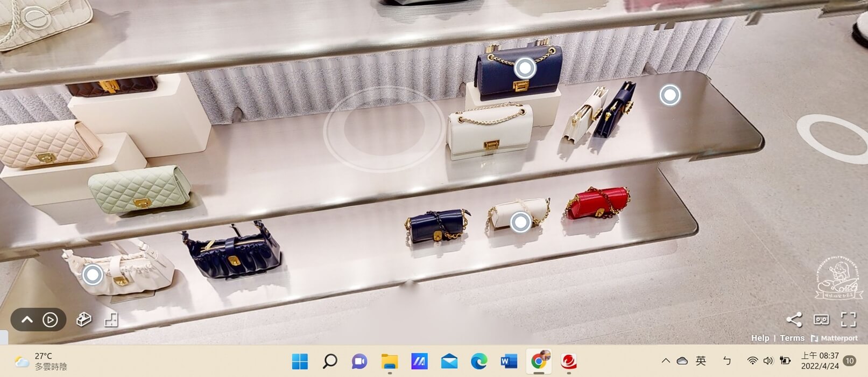The width and height of the screenshot is (868, 377).
Task: Switch to floor plan view
Action: [x=111, y=320]
